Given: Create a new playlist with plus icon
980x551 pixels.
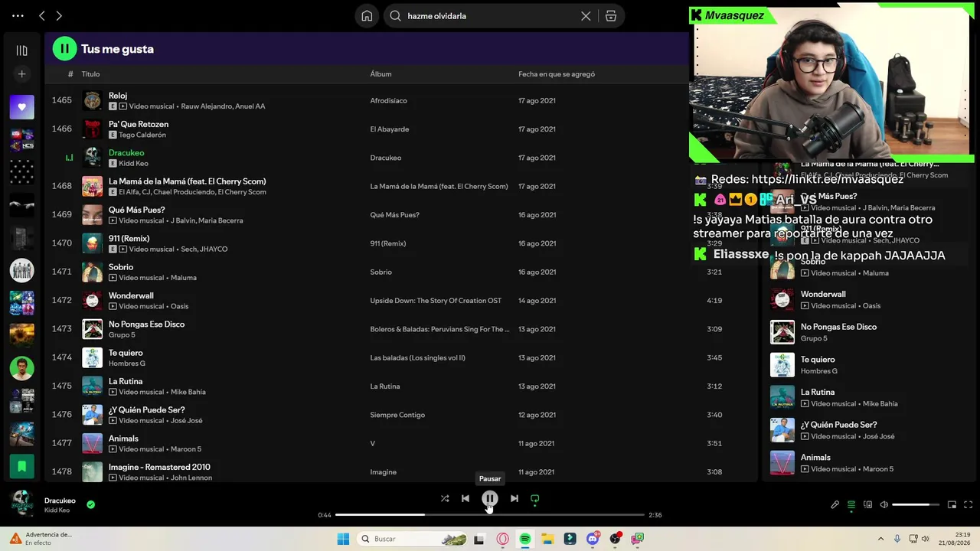Looking at the screenshot, I should tap(22, 74).
